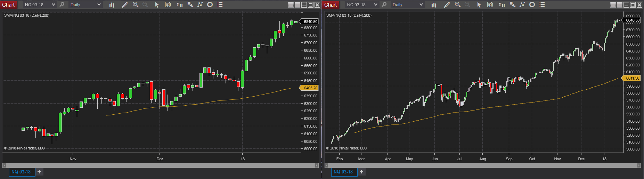Screen dimensions: 644x179
Task: Open chart style selector in left chart
Action: pos(112,5)
